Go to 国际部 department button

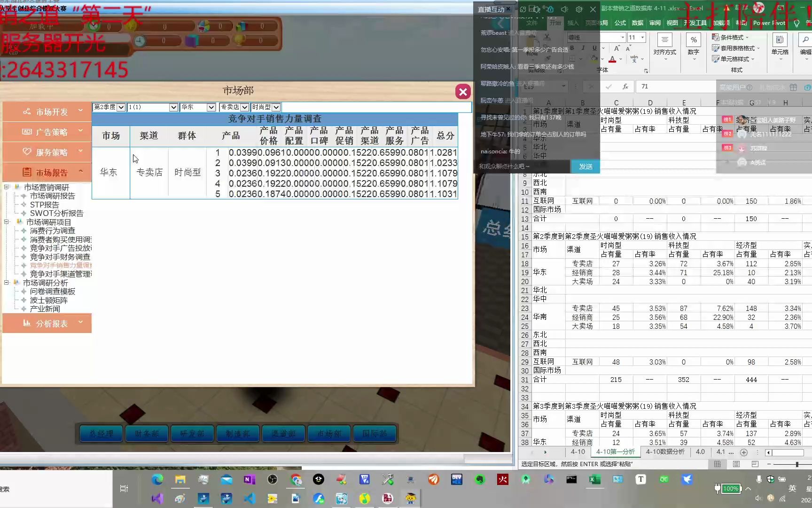click(375, 434)
